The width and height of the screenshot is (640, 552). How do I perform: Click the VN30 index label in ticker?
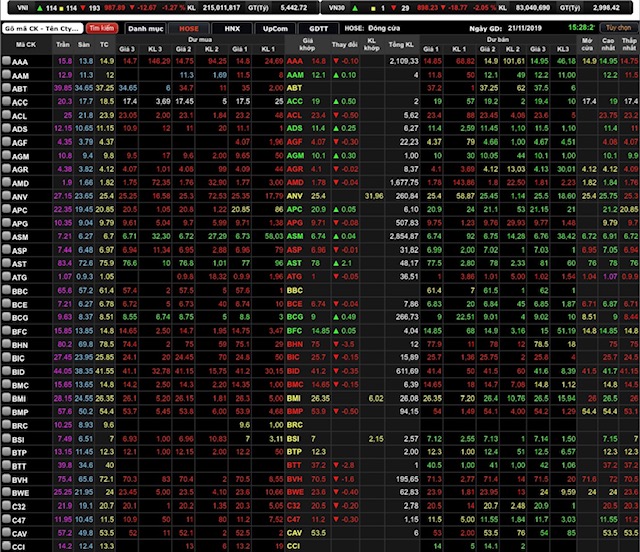[337, 8]
